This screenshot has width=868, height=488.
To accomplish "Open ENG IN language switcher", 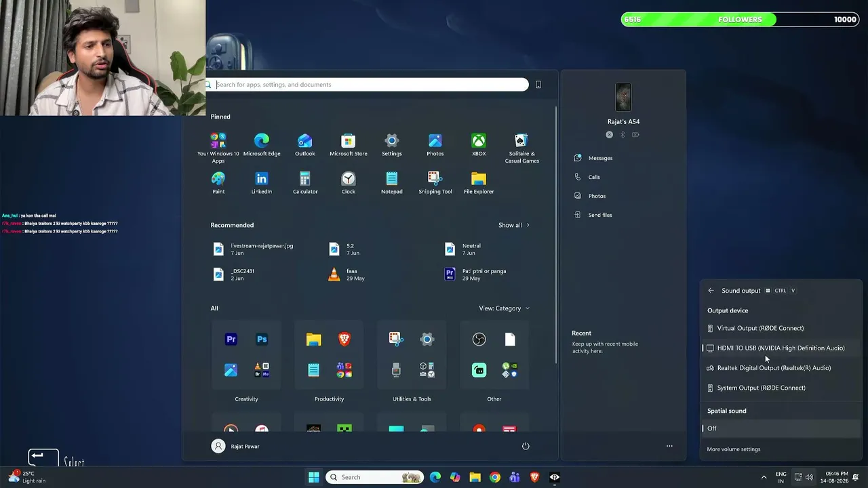I will coord(781,477).
